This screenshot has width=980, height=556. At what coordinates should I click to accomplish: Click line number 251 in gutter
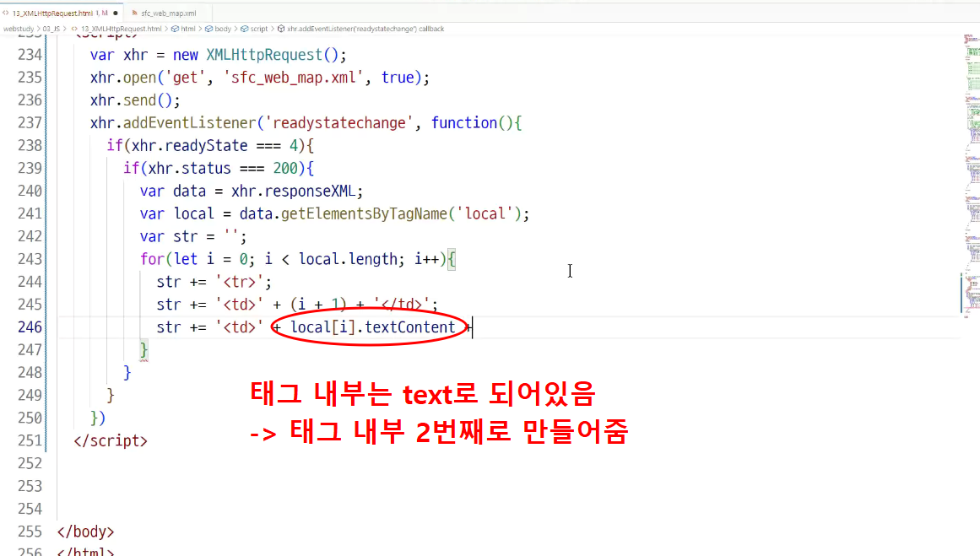[x=30, y=441]
